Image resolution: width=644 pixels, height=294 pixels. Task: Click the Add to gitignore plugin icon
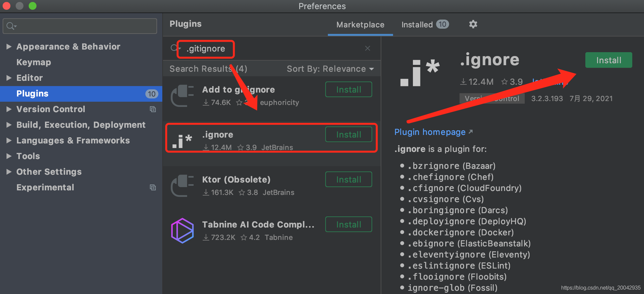[182, 96]
